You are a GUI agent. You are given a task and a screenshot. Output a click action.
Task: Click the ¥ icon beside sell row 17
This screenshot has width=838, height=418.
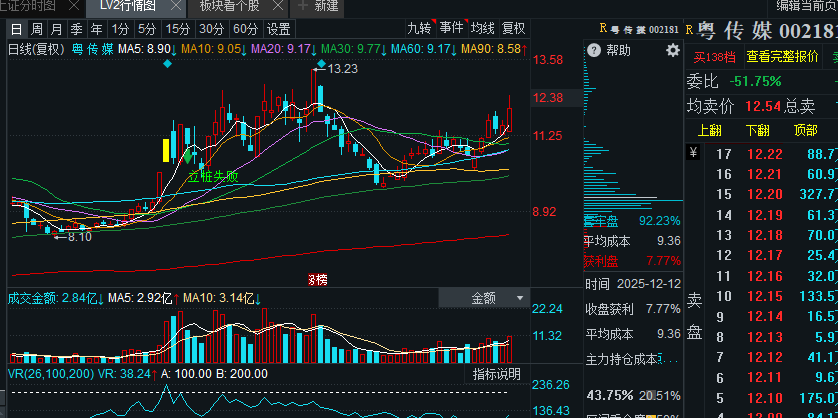[693, 153]
